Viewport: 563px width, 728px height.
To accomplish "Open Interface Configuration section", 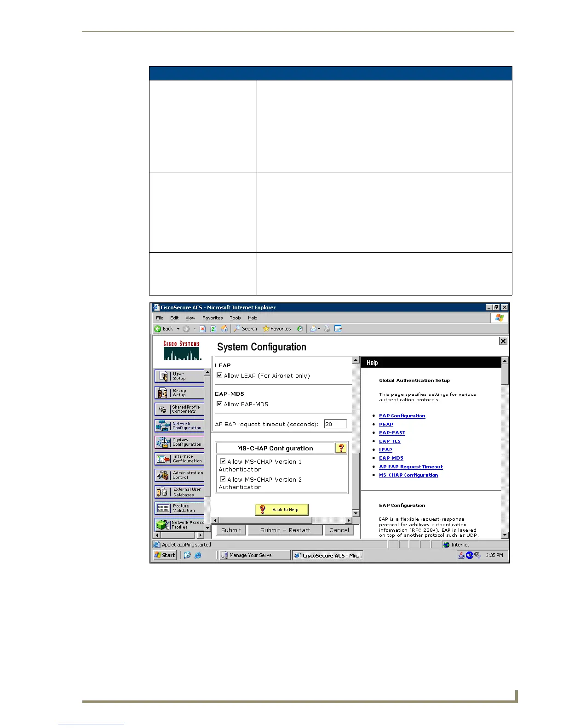I will click(179, 459).
